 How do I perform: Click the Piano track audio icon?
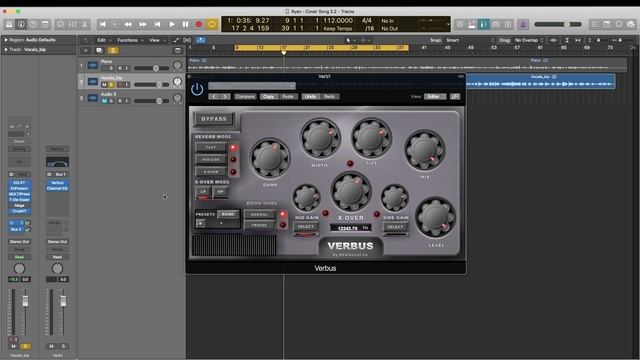[93, 65]
